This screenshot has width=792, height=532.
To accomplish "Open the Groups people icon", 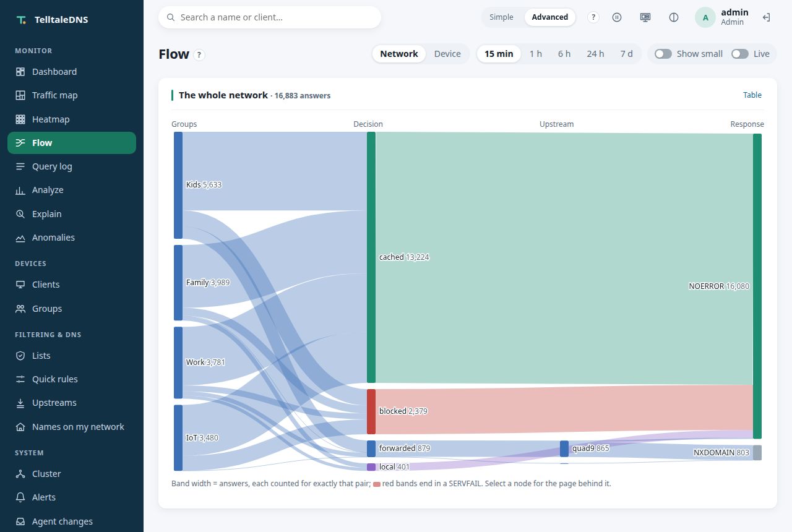I will tap(20, 309).
